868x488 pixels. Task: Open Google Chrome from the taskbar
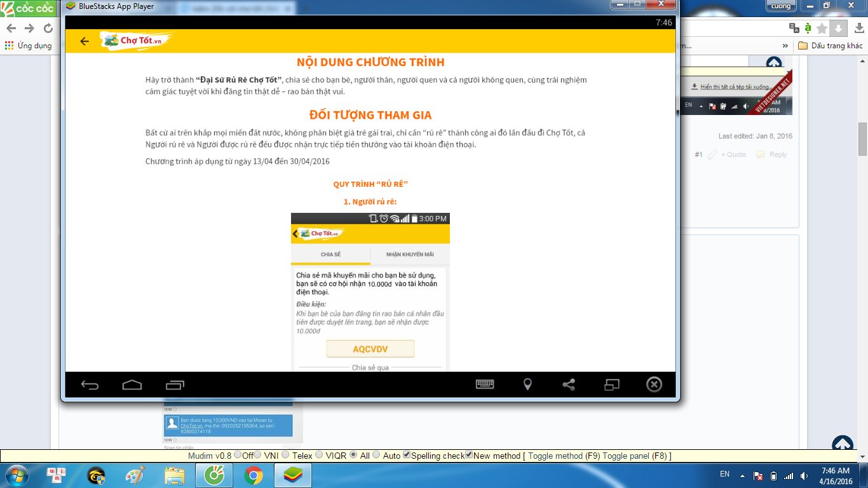[254, 475]
